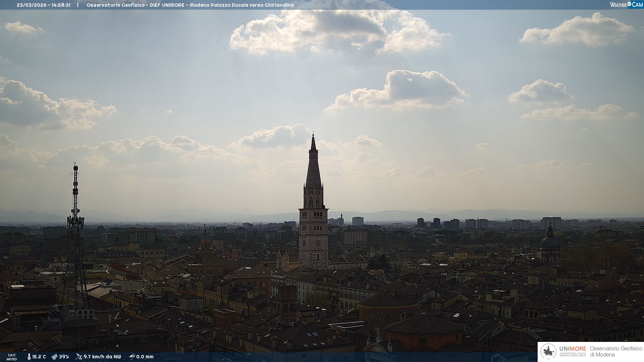Click the UNIMORE horseman seal emblem
The height and width of the screenshot is (362, 644).
click(548, 352)
